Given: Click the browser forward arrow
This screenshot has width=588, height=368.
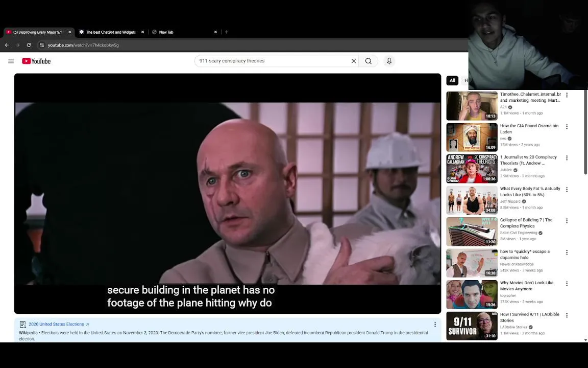Looking at the screenshot, I should click(x=18, y=45).
